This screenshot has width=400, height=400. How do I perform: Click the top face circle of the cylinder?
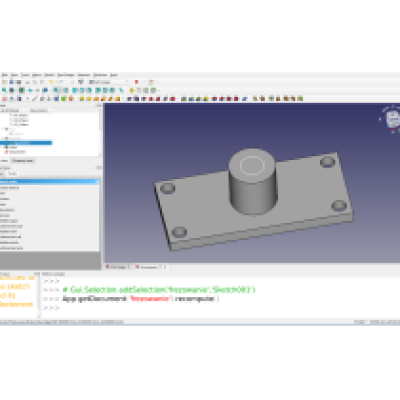click(x=252, y=165)
